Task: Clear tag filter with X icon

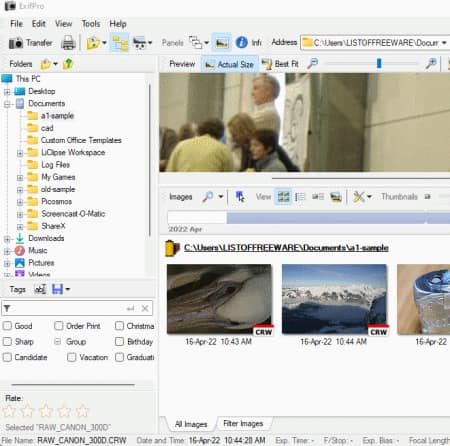Action: pos(145,308)
